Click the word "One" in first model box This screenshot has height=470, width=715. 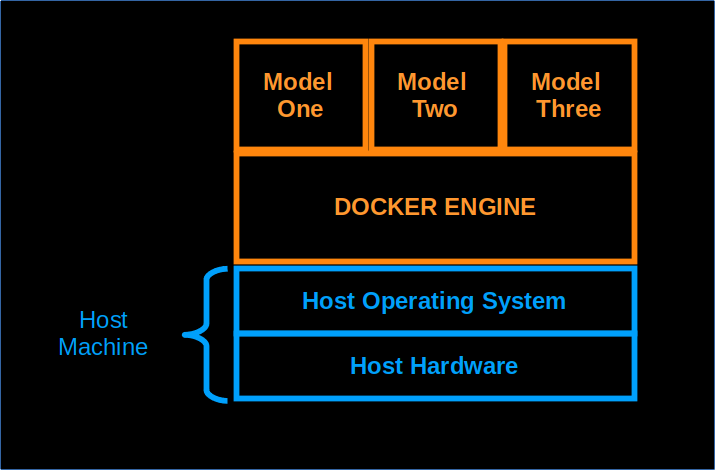(x=300, y=109)
